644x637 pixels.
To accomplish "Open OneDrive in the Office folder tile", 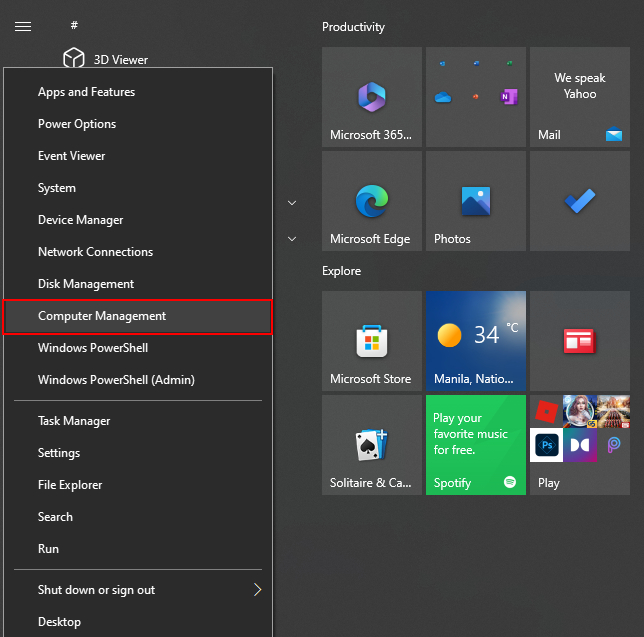I will click(443, 97).
